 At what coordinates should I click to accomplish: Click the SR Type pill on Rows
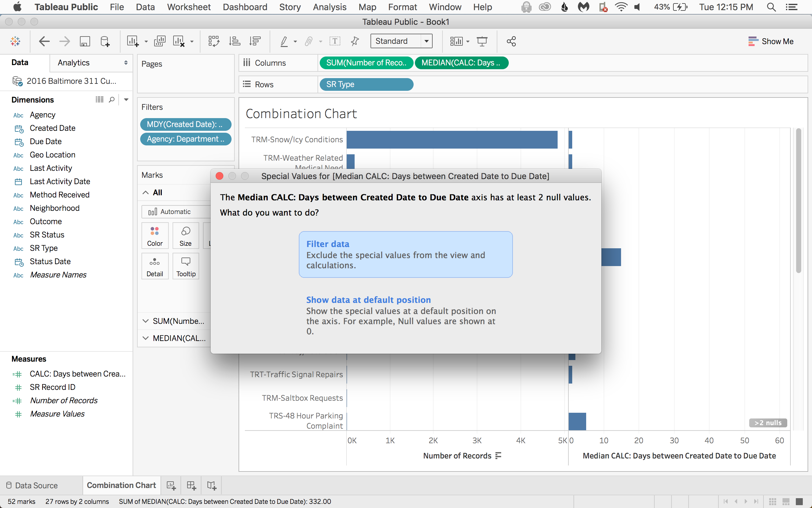[x=366, y=84]
